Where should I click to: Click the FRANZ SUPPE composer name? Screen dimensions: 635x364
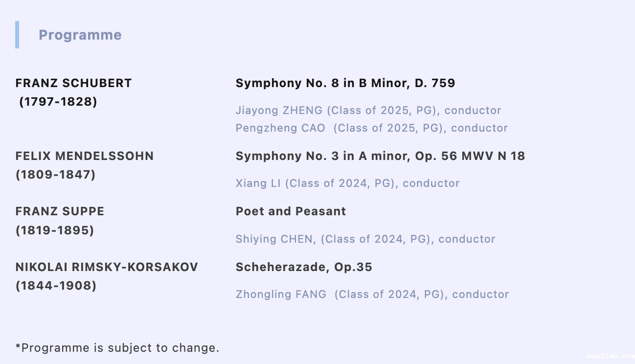(x=60, y=211)
